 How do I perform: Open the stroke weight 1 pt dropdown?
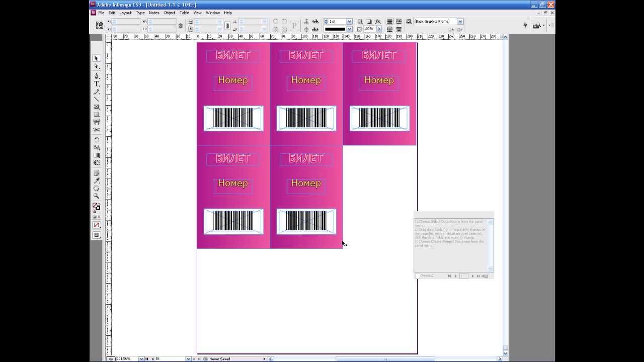tap(349, 22)
